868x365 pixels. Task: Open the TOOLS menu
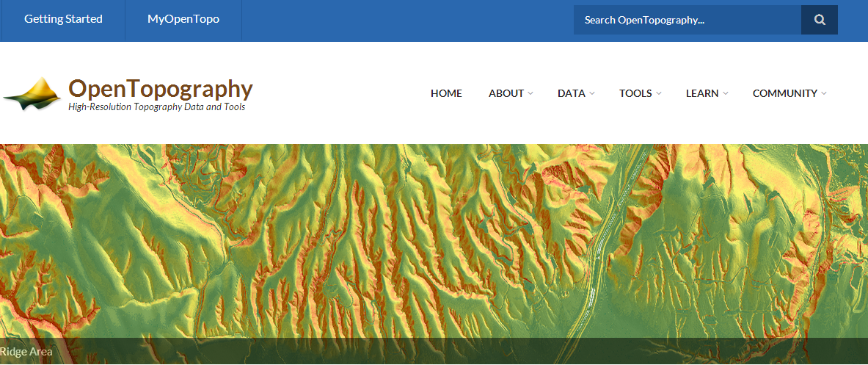(635, 93)
